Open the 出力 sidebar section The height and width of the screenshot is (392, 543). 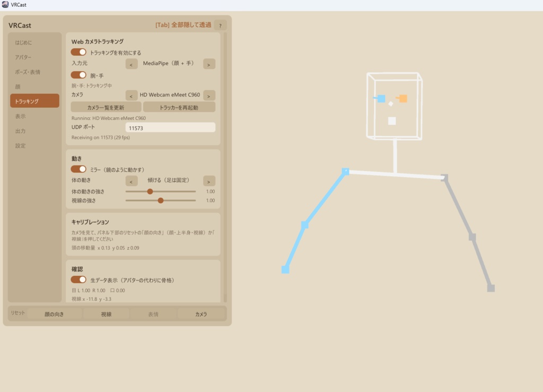34,131
